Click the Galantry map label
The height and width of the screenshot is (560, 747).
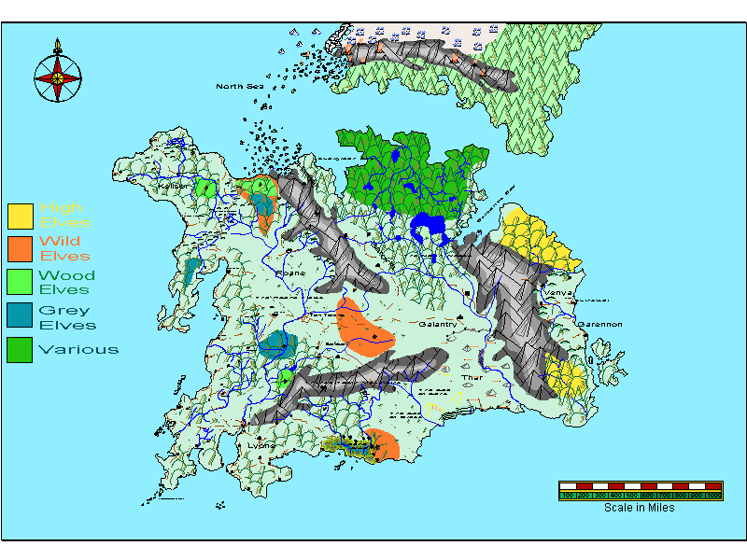coord(437,324)
